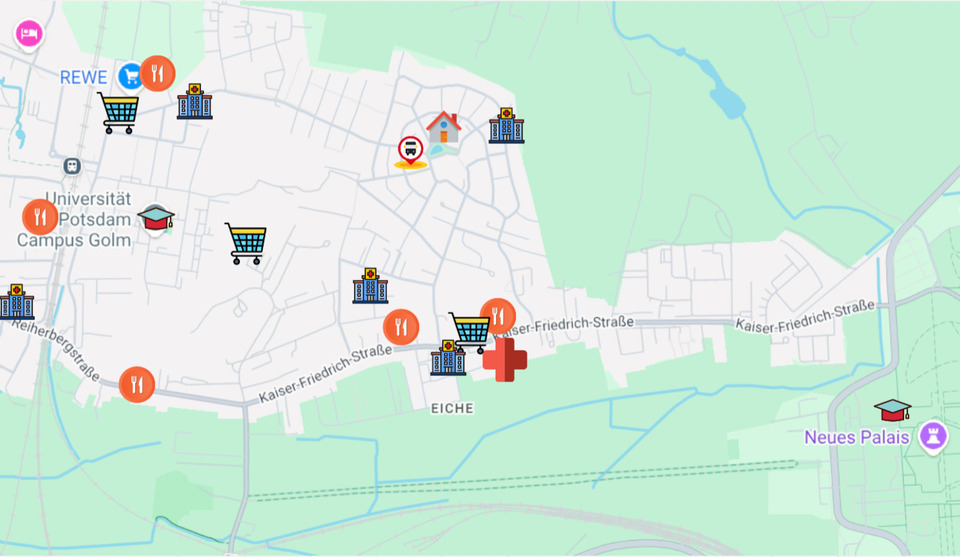
Task: Open the Neues Palais purple castle pin
Action: point(933,436)
